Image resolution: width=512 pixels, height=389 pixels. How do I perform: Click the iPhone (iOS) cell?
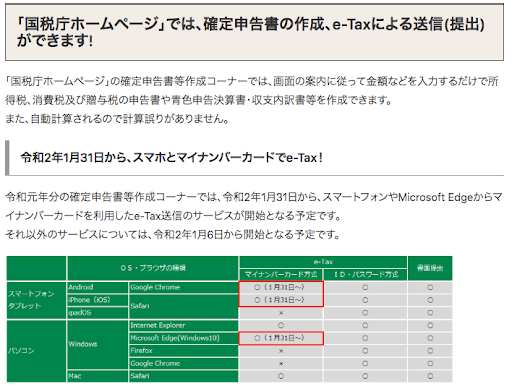point(98,300)
